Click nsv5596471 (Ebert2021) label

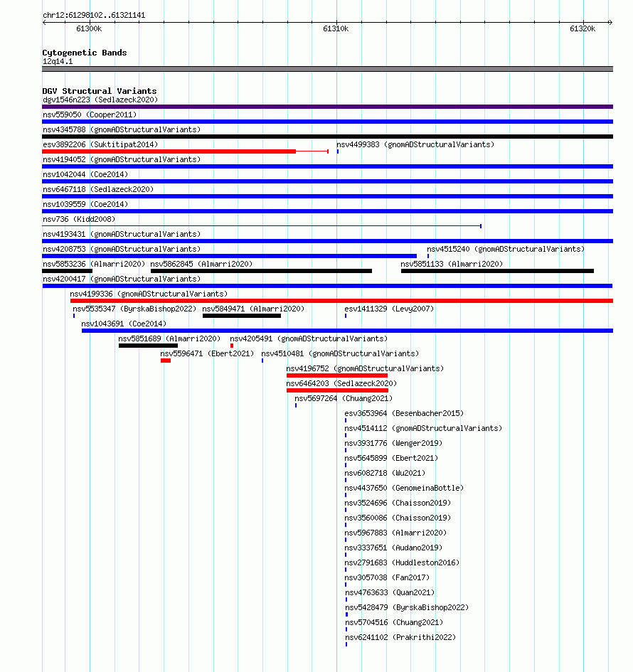[207, 354]
